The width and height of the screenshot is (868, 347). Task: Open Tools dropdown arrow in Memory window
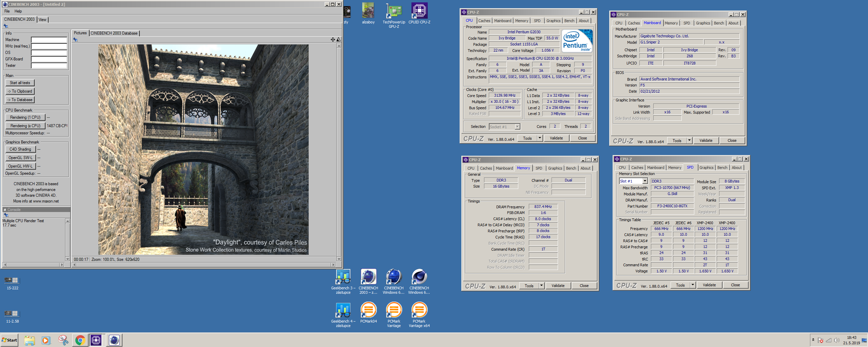click(541, 286)
